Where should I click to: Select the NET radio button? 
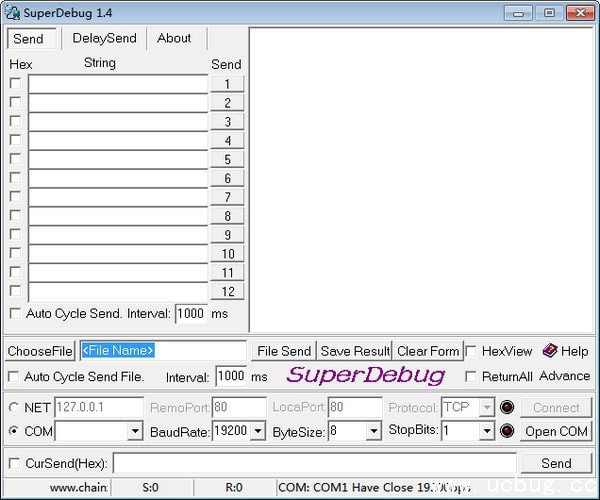pyautogui.click(x=14, y=407)
